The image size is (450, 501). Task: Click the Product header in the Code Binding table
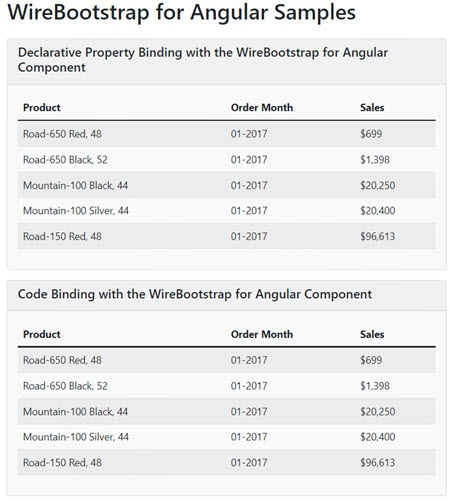tap(42, 334)
